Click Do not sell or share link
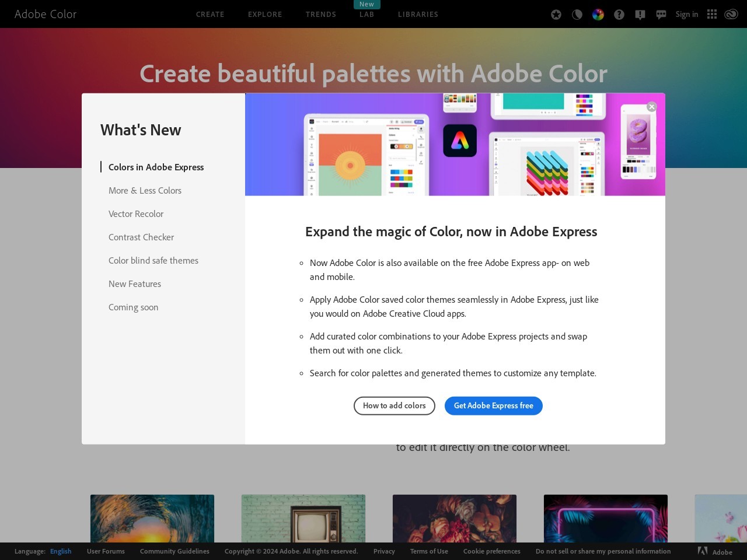Viewport: 747px width, 560px height. (x=603, y=551)
